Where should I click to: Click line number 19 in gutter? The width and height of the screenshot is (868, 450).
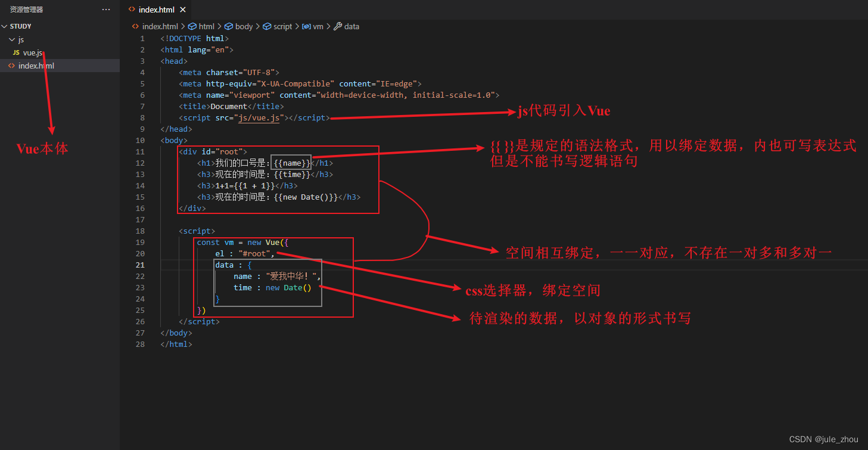tap(140, 243)
